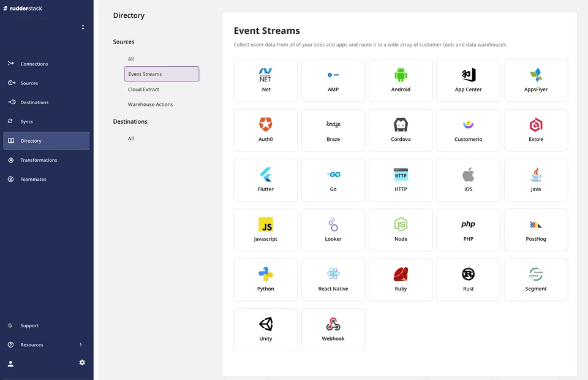Image resolution: width=588 pixels, height=380 pixels.
Task: Select the Auth0 source tile
Action: coord(265,130)
